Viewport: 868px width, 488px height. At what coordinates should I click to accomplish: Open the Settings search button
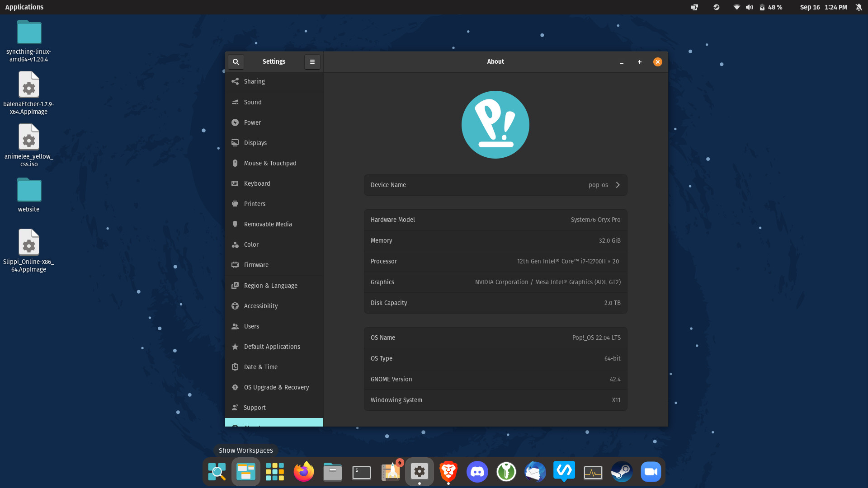236,62
